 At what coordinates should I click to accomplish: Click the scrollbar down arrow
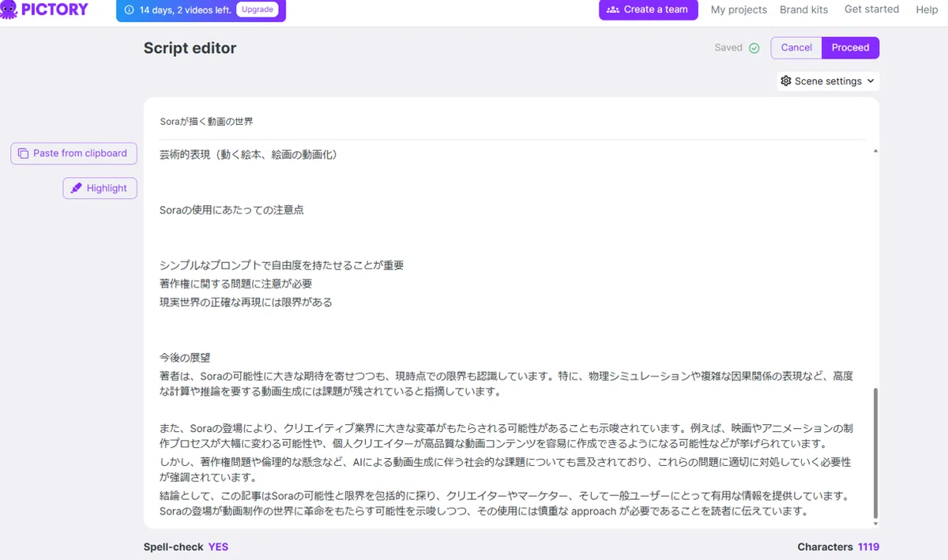pyautogui.click(x=875, y=523)
